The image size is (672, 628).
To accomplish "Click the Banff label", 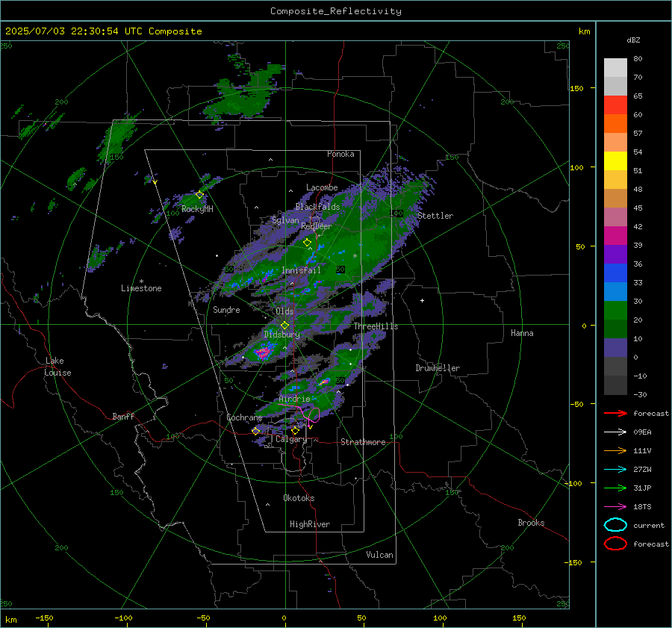I will [x=123, y=416].
